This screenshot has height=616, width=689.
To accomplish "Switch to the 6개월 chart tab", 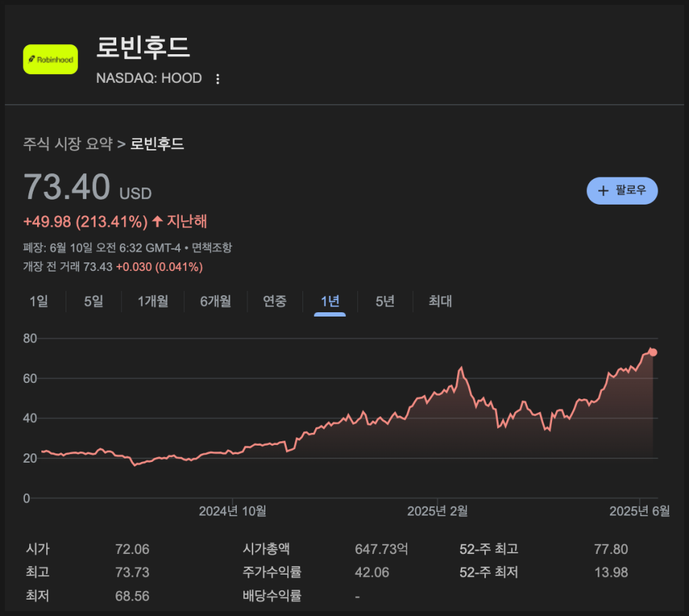I will pyautogui.click(x=215, y=302).
